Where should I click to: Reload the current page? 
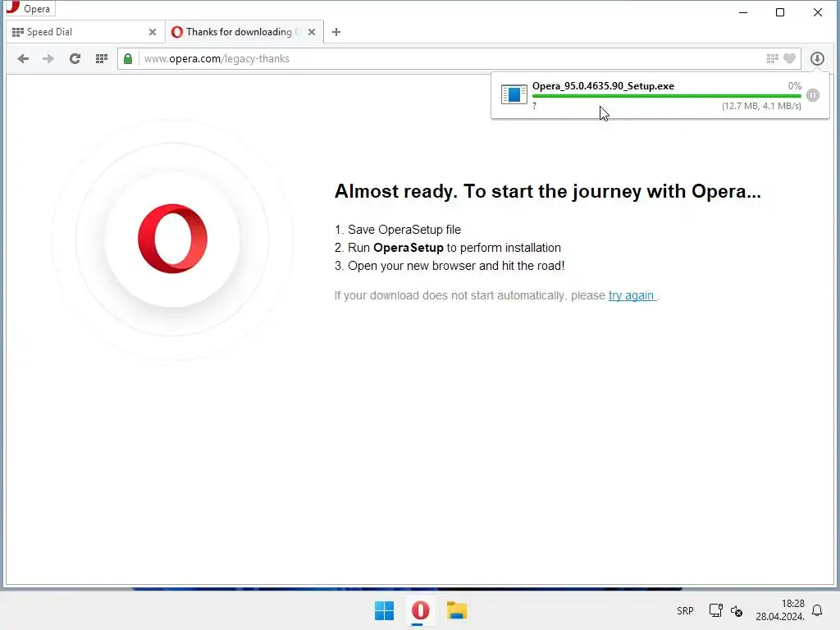[x=75, y=58]
